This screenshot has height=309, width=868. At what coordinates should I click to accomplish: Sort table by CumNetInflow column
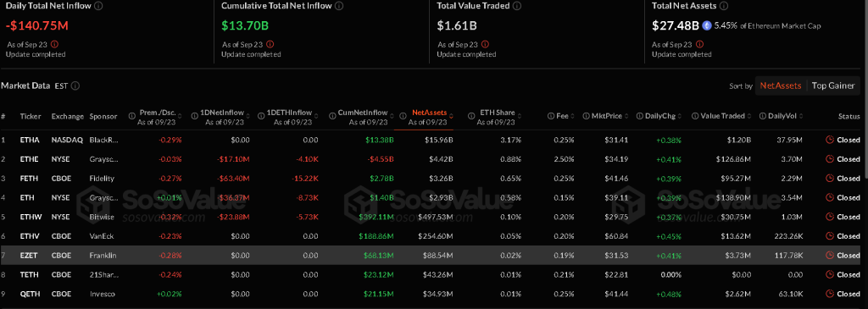coord(363,113)
